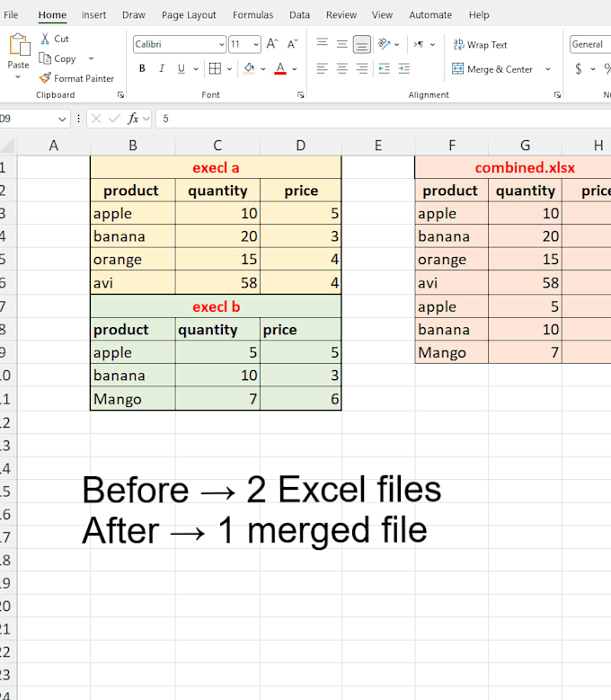Click Merge & Center
The image size is (611, 700).
492,69
